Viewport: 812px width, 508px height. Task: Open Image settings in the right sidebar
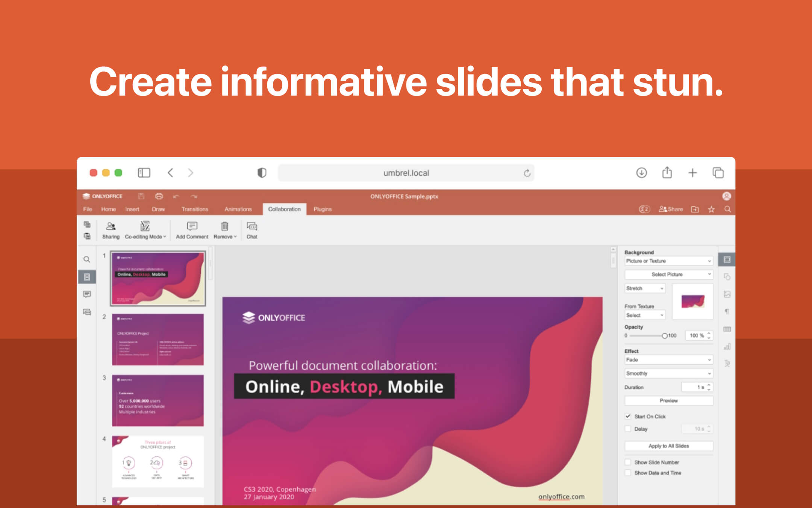727,294
